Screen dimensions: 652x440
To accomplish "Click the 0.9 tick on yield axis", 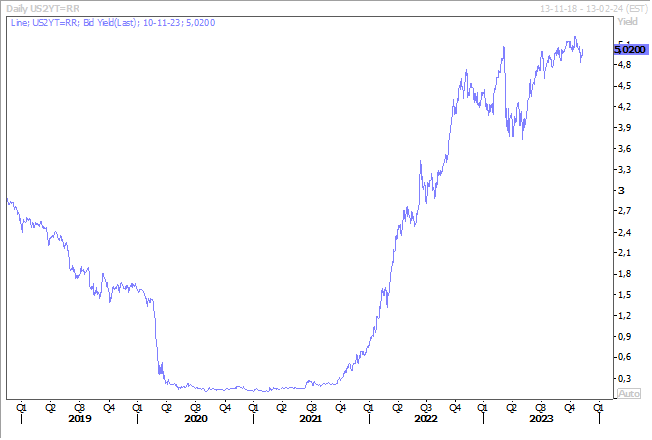I will coord(625,336).
